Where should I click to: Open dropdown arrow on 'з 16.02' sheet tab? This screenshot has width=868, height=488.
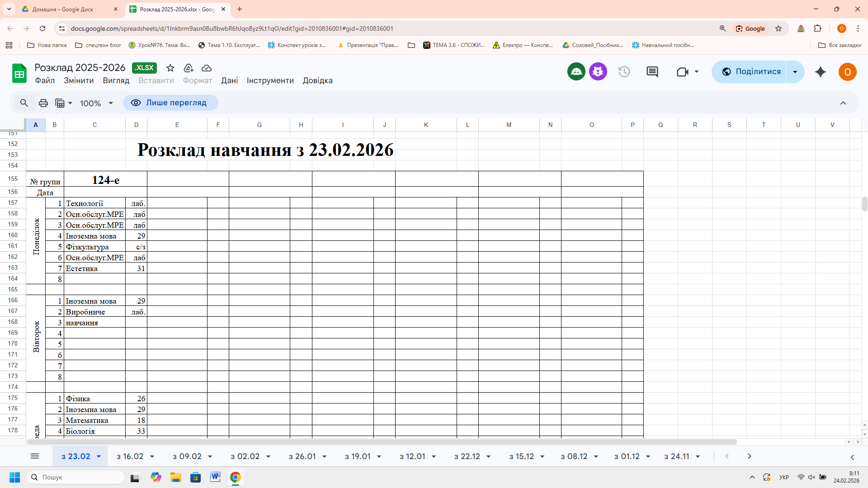tap(152, 457)
